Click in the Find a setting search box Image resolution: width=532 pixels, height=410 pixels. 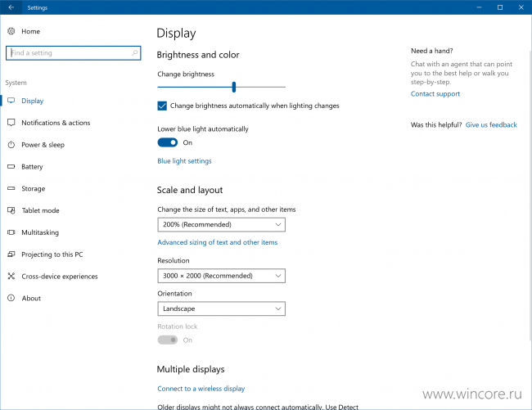click(74, 53)
